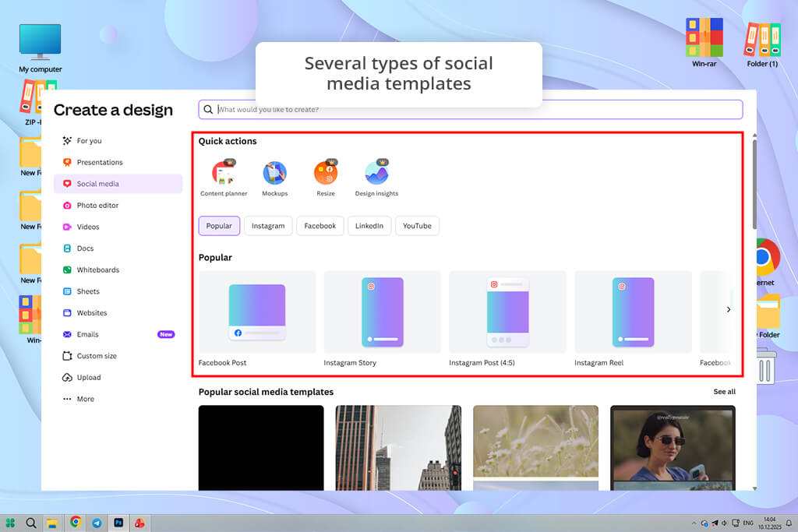Open Telegram from the taskbar
This screenshot has height=532, width=798.
[x=97, y=523]
